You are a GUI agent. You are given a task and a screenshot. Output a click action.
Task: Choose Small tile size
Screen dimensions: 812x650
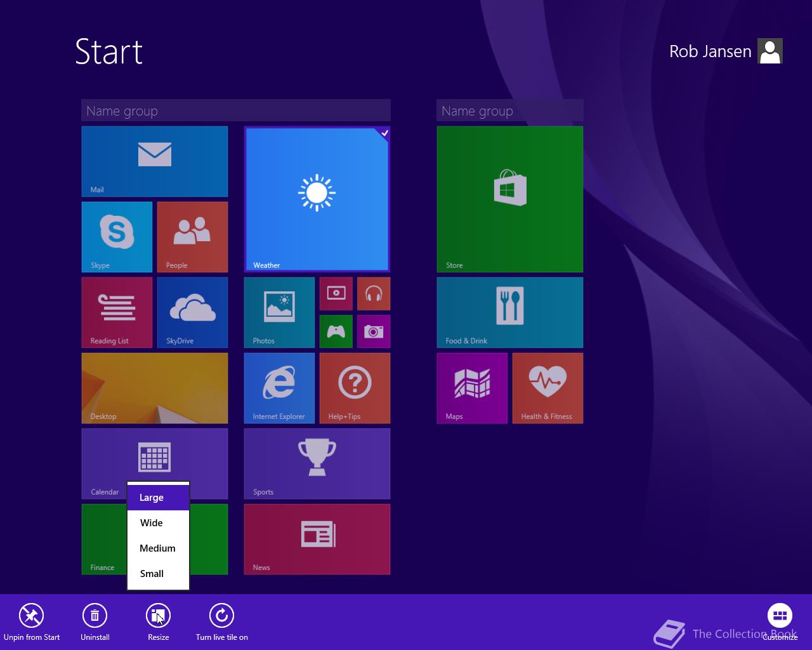pyautogui.click(x=159, y=574)
